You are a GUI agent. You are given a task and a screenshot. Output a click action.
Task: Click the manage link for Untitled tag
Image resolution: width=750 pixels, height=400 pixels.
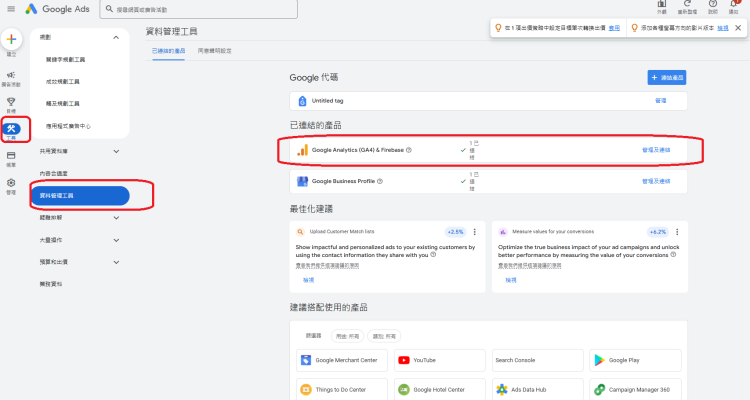[x=661, y=101]
